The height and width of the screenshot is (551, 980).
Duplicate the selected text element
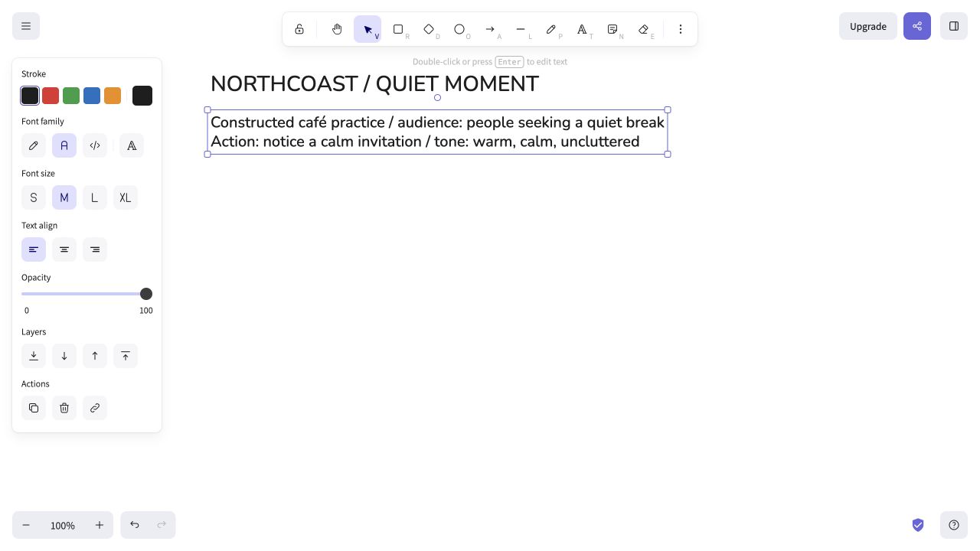34,408
